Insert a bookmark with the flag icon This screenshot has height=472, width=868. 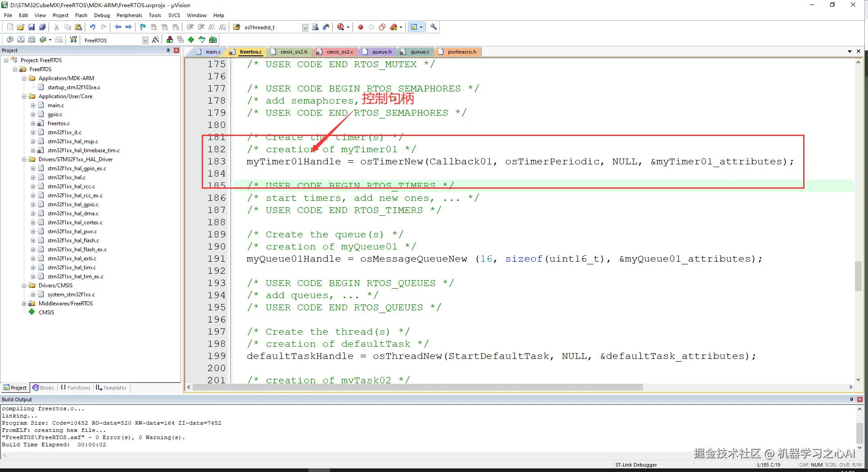(x=143, y=27)
